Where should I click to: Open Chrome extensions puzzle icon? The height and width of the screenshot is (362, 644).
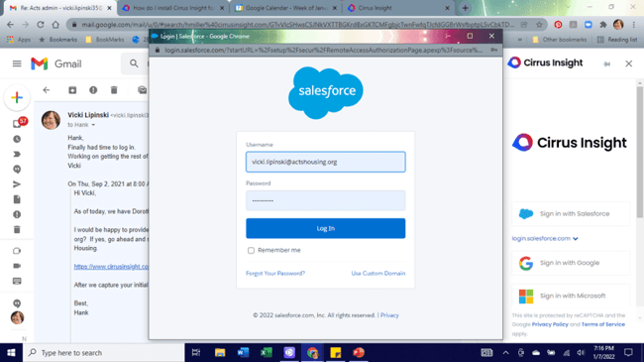[x=603, y=25]
